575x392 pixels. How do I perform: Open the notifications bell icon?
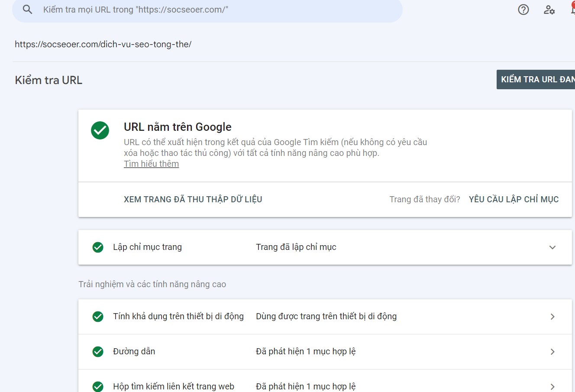tap(572, 9)
